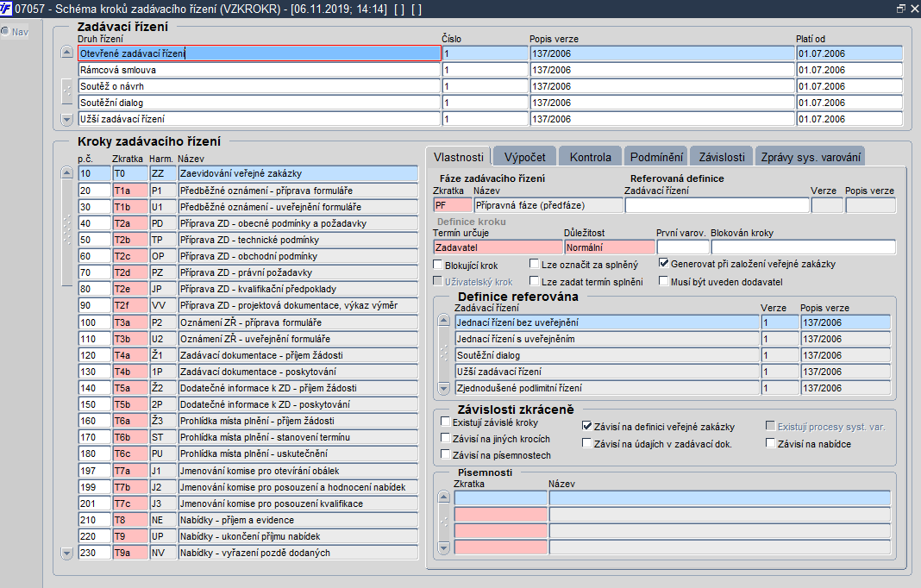The height and width of the screenshot is (588, 921).
Task: Enable the Blokující krok checkbox
Action: pos(437,265)
